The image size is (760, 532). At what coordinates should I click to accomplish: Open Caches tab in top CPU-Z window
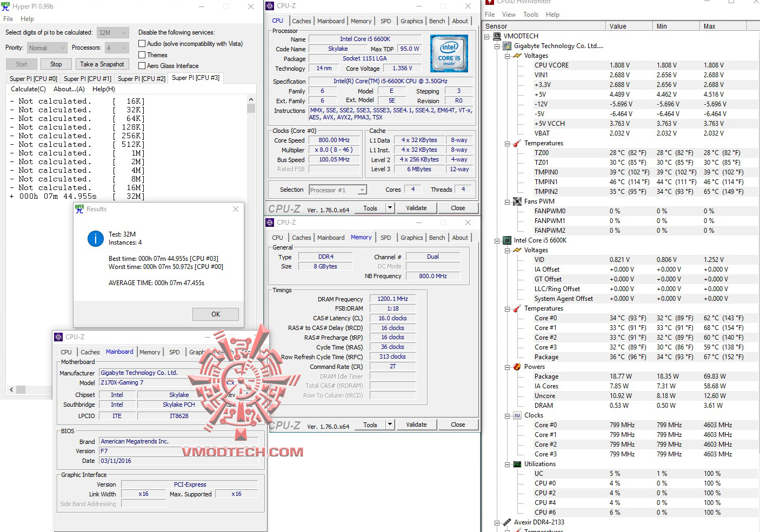(x=302, y=21)
